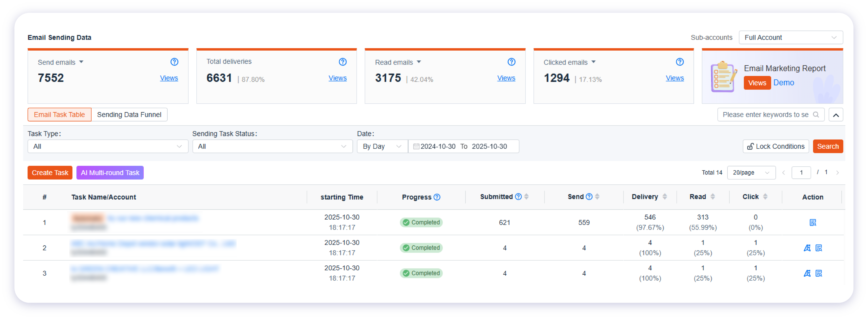Click the Submitted value 621

[x=504, y=222]
